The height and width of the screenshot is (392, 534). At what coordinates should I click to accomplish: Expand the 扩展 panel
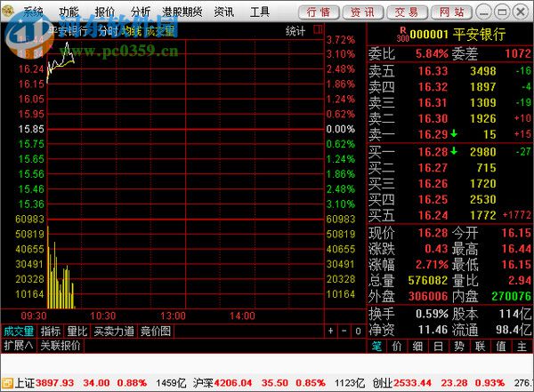click(19, 346)
